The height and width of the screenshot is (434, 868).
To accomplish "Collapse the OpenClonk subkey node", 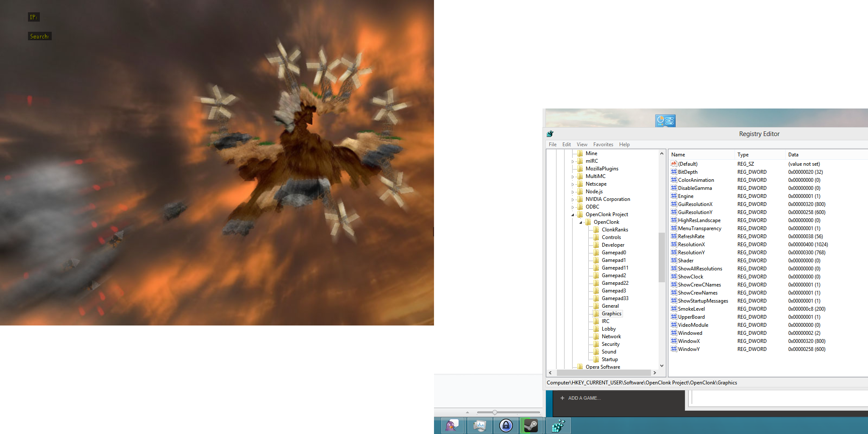I will tap(581, 223).
